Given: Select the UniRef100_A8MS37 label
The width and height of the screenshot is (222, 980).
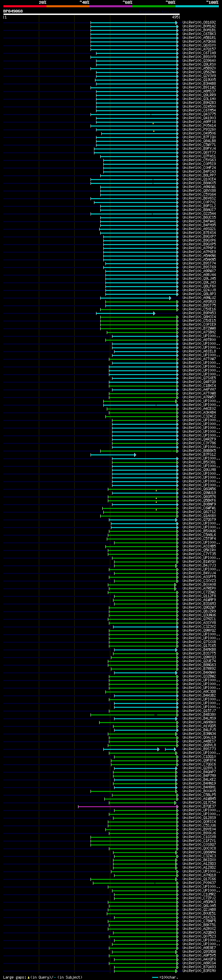Looking at the screenshot, I should [x=199, y=91].
